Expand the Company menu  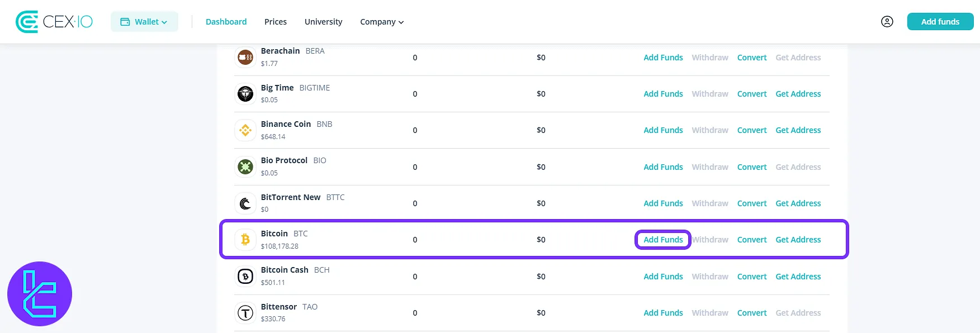coord(382,22)
